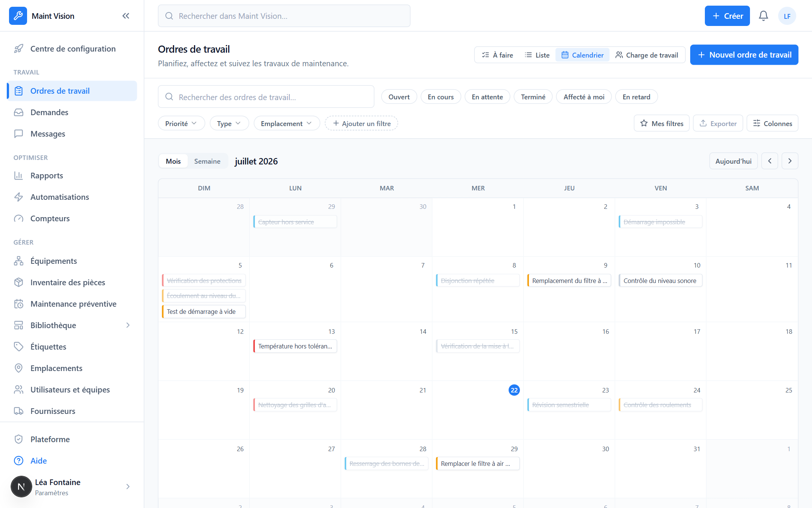
Task: Click the Utilisateurs et équipes people icon
Action: coord(18,389)
